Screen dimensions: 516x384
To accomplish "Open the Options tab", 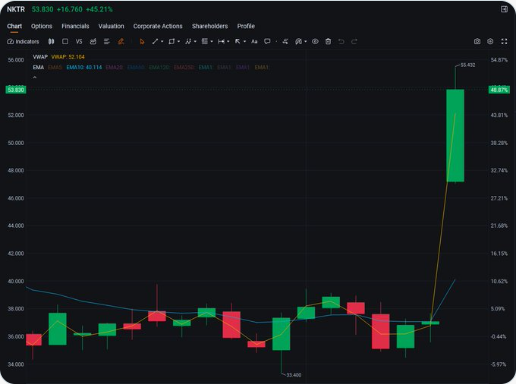I will coord(42,26).
